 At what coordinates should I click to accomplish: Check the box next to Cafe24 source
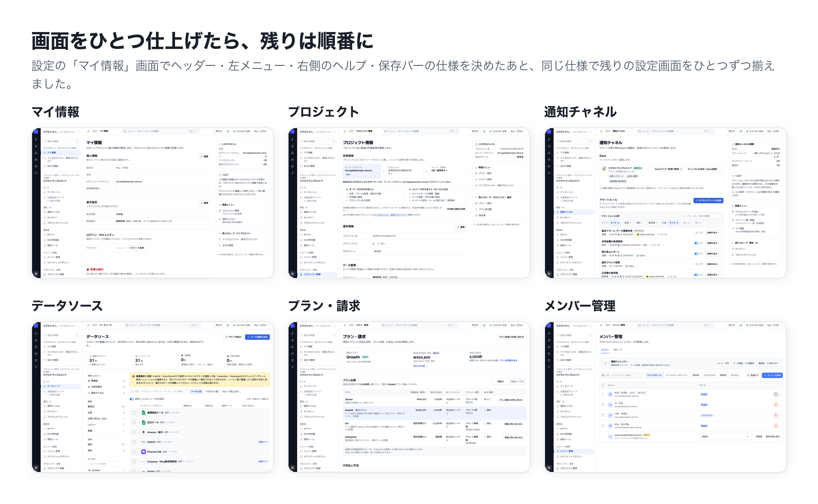pyautogui.click(x=134, y=442)
